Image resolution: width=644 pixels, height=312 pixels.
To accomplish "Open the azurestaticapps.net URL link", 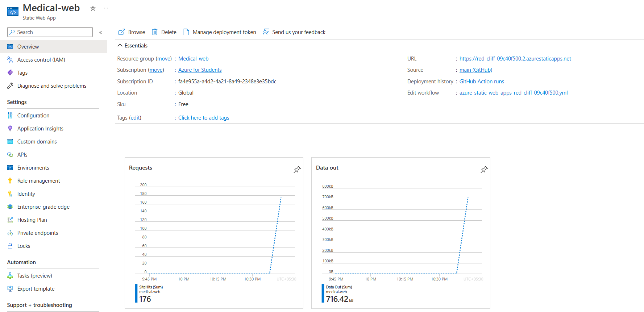I will (x=515, y=59).
